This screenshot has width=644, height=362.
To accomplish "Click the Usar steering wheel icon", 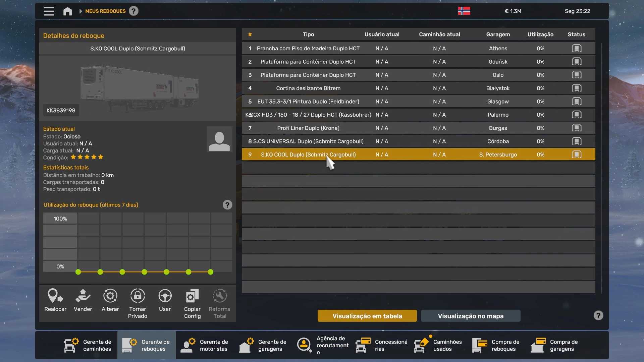I will (x=165, y=296).
